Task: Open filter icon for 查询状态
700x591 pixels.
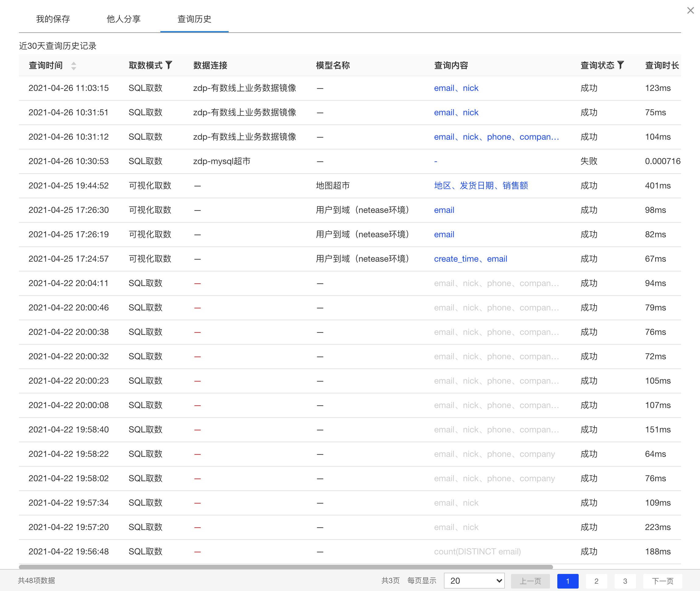Action: point(620,65)
